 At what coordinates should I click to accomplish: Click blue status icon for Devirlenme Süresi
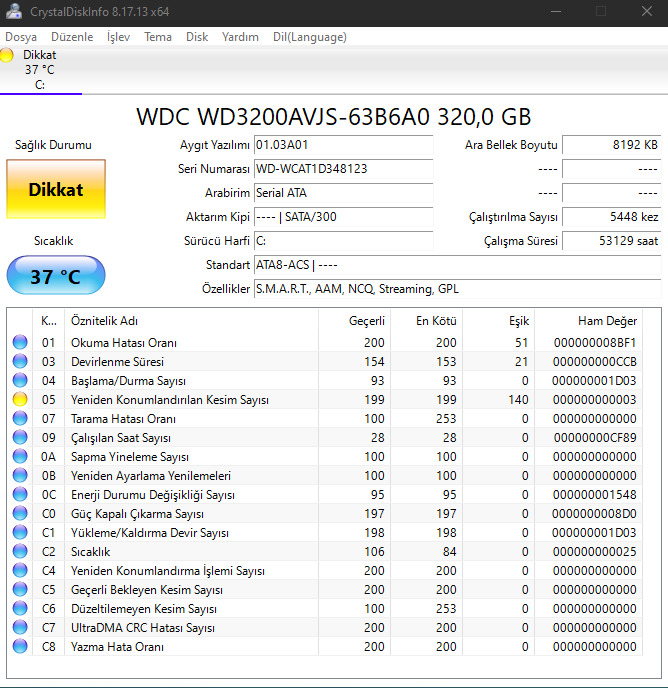[20, 361]
